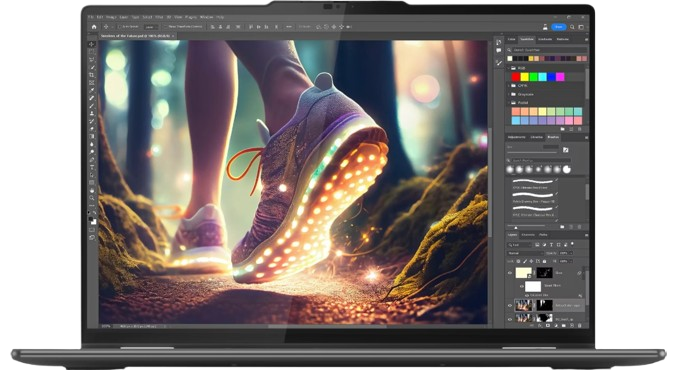Select the Glow layer's black mask thumbnail
The width and height of the screenshot is (674, 370).
[x=544, y=273]
